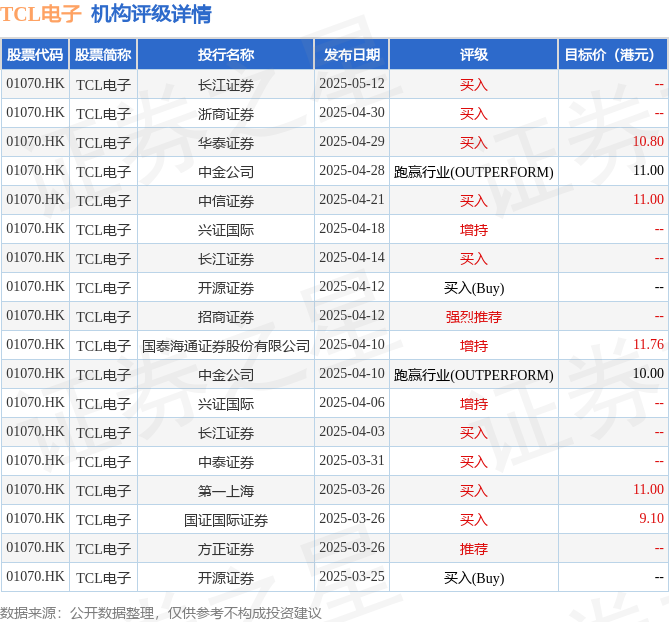The width and height of the screenshot is (669, 622).
Task: Select date cell 2025-04-21
Action: 352,200
